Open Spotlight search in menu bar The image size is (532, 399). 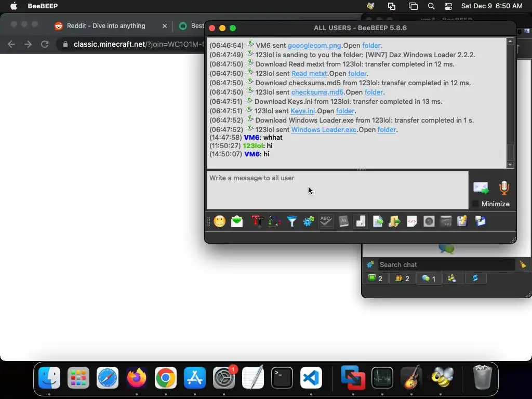pyautogui.click(x=431, y=6)
